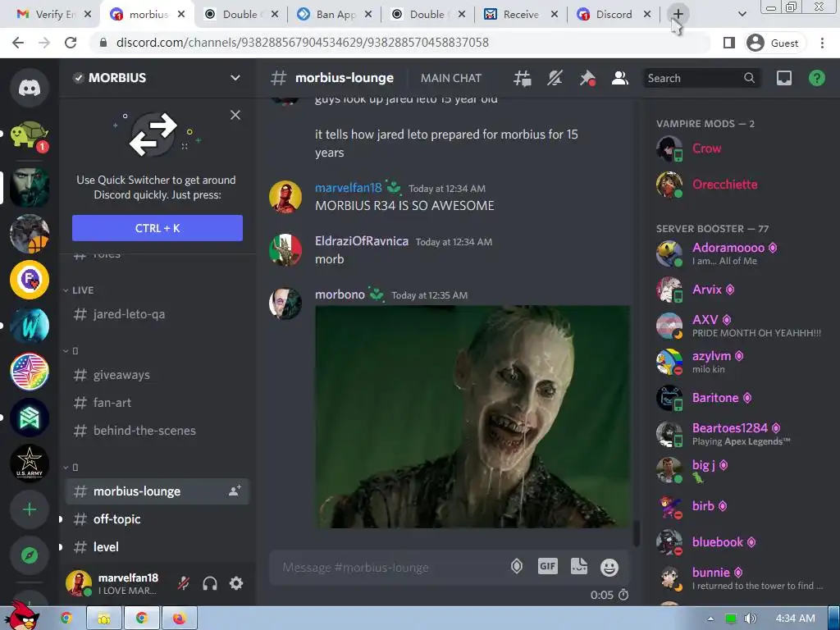Open the emoji picker smiley

[x=609, y=568]
